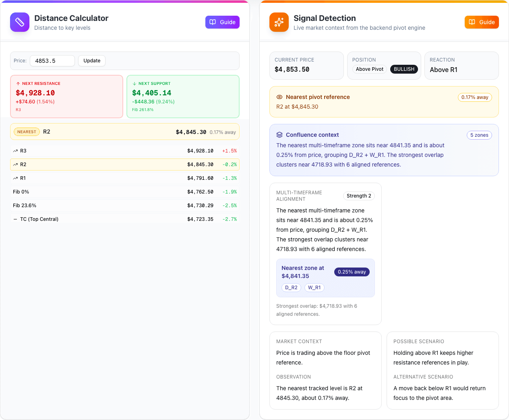Screen dimensions: 509x420
Task: Click the Above Pivot badge
Action: pos(369,69)
